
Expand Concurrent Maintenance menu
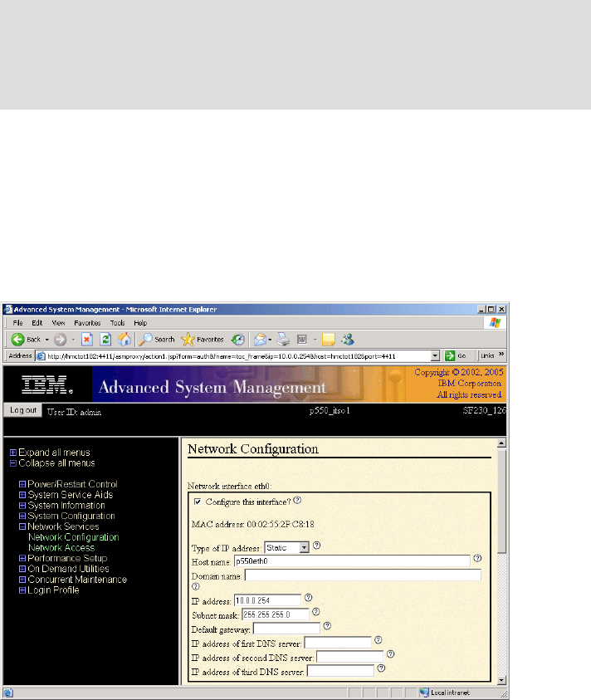coord(22,580)
